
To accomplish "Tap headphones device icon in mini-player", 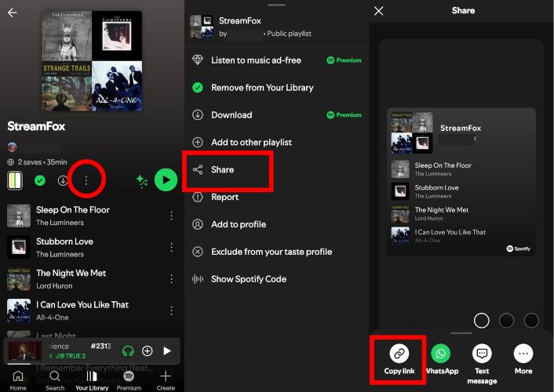I will (x=128, y=351).
